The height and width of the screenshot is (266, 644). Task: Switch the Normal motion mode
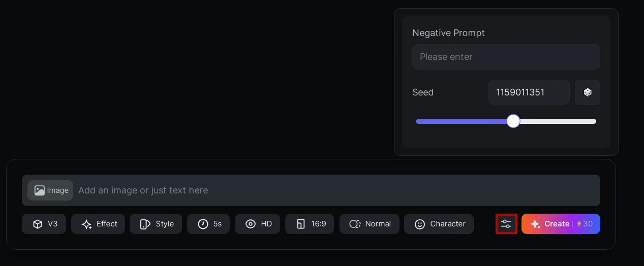click(370, 224)
